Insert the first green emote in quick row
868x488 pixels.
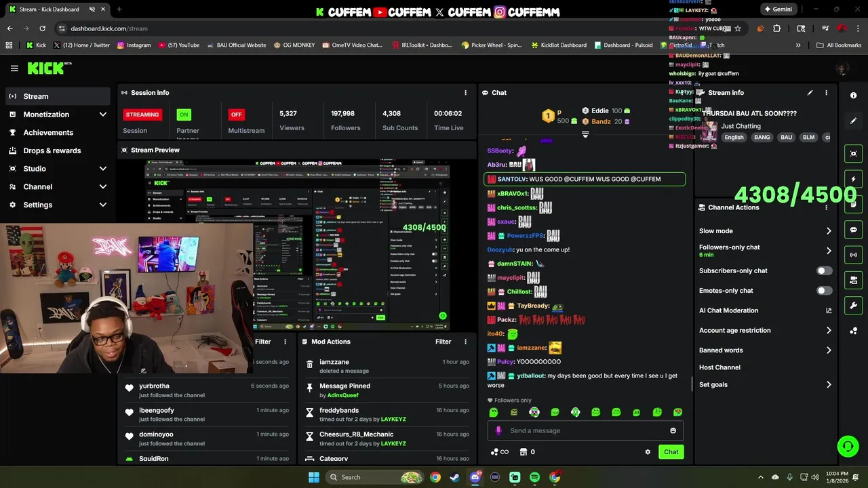pyautogui.click(x=494, y=412)
